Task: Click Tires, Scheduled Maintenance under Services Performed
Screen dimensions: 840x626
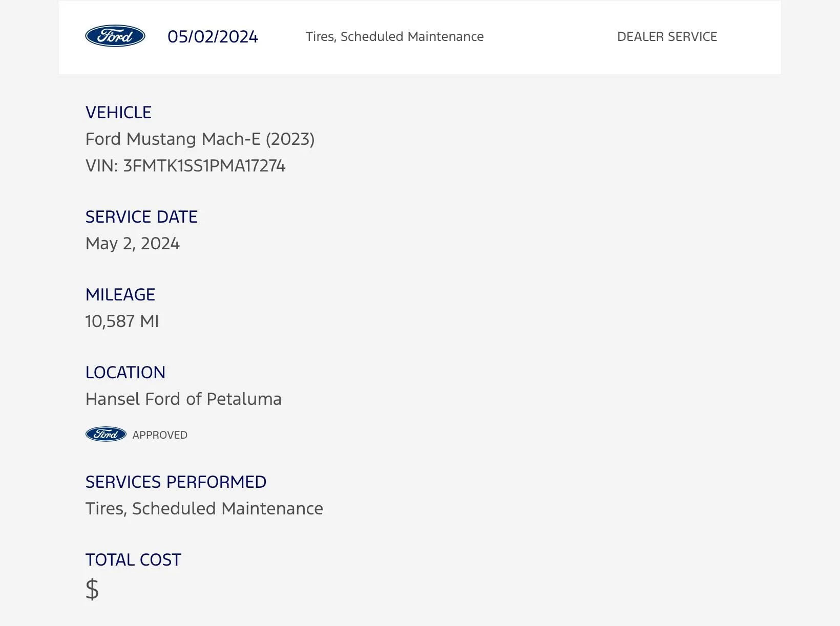Action: (204, 509)
